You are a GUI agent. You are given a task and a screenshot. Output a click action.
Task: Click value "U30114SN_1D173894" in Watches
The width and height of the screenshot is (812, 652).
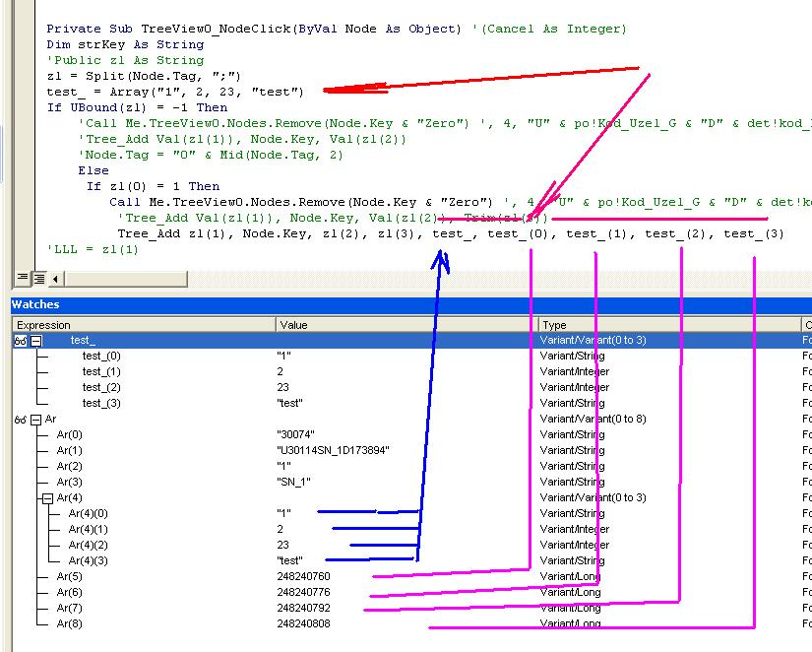point(333,450)
